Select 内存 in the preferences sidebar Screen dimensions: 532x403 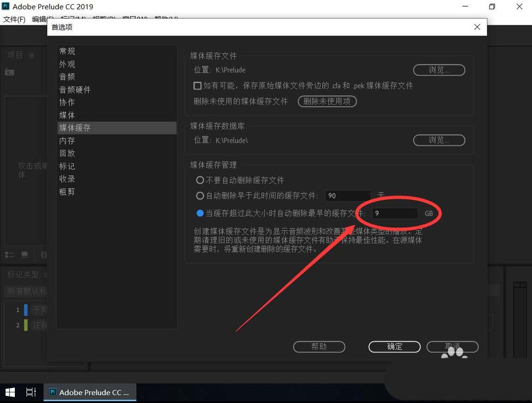67,141
